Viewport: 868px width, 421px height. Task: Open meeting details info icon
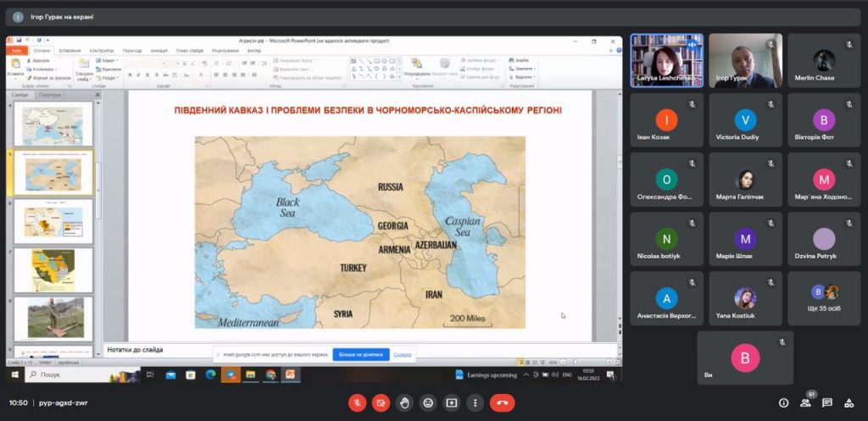point(783,403)
